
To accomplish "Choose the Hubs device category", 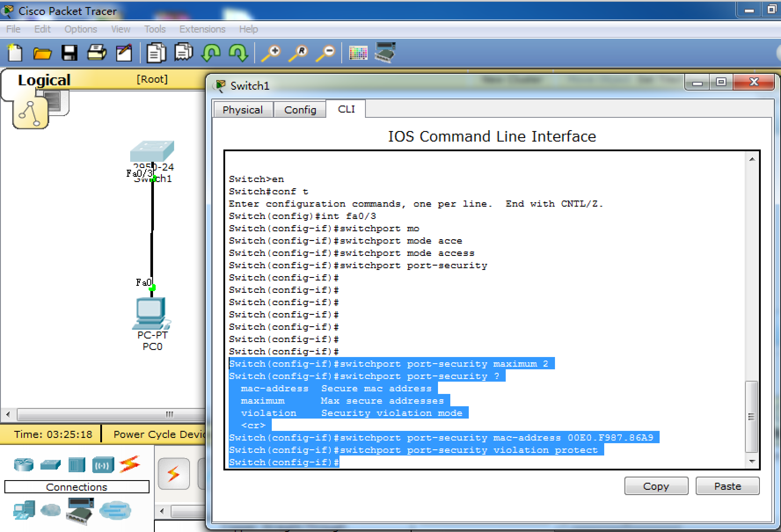I will coord(77,465).
